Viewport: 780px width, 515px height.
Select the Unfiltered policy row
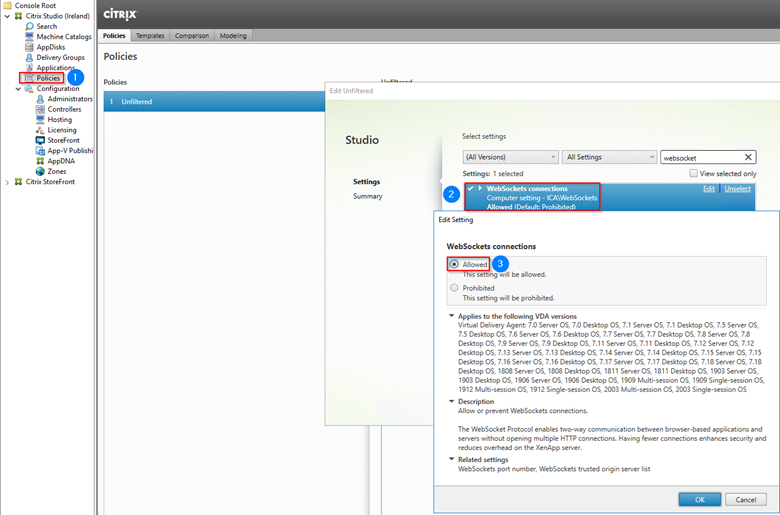214,102
